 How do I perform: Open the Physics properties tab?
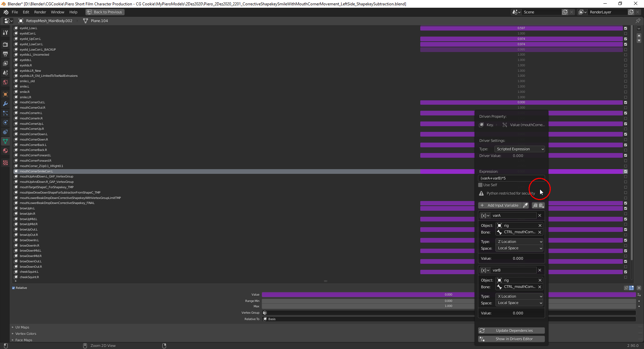click(5, 122)
